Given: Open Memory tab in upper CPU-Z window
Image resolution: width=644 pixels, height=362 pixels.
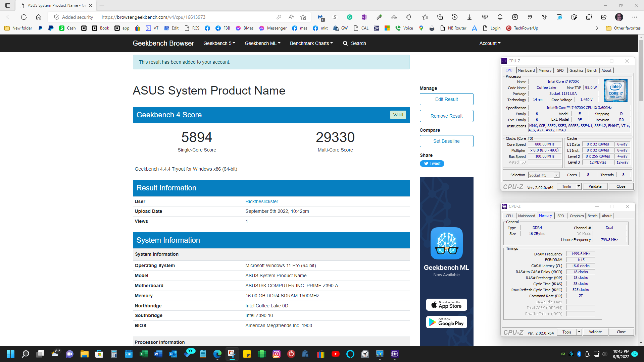Looking at the screenshot, I should [545, 70].
